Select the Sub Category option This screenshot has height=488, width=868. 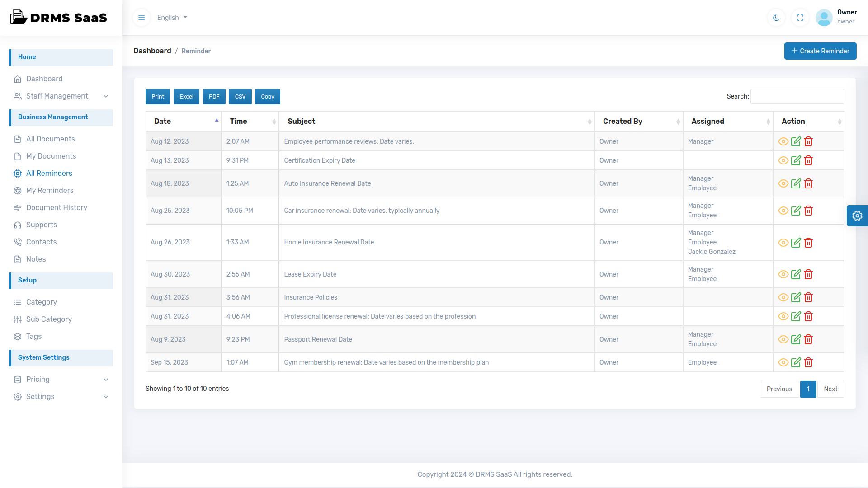coord(49,319)
